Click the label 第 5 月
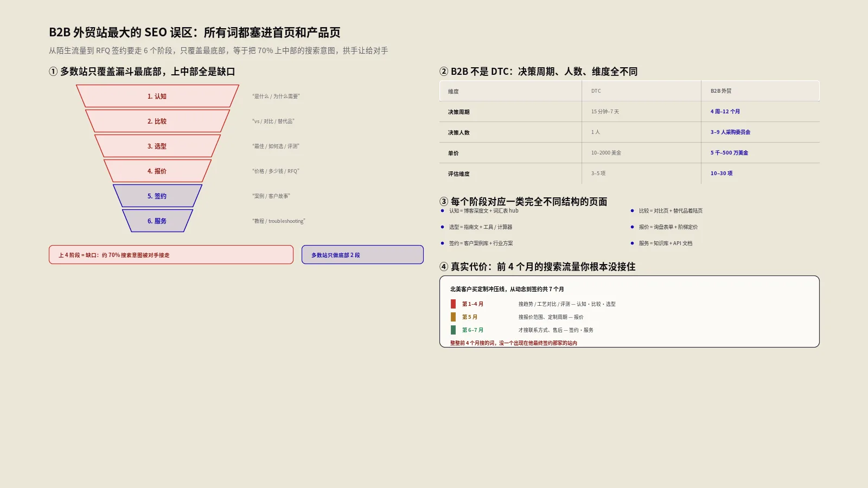Image resolution: width=868 pixels, height=488 pixels. pos(470,317)
